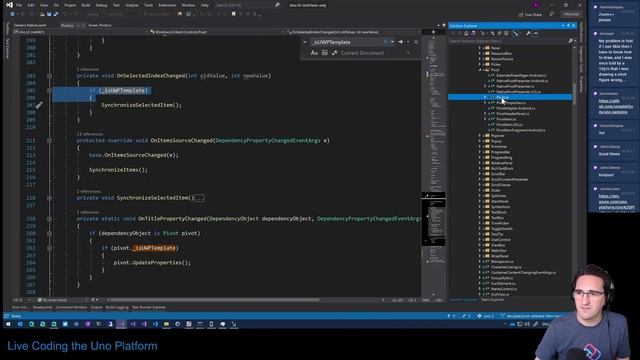Image resolution: width=640 pixels, height=360 pixels.
Task: Switch to the Team Explorer panel tab
Action: tap(492, 300)
